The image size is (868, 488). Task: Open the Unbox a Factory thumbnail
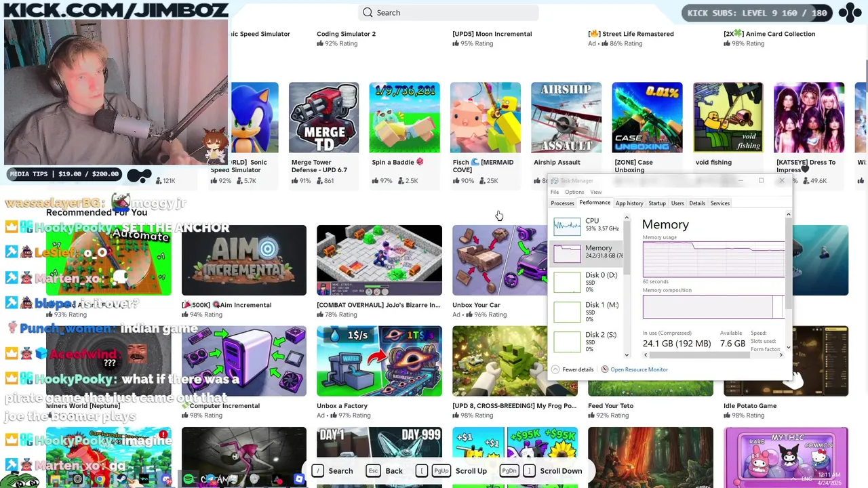379,361
